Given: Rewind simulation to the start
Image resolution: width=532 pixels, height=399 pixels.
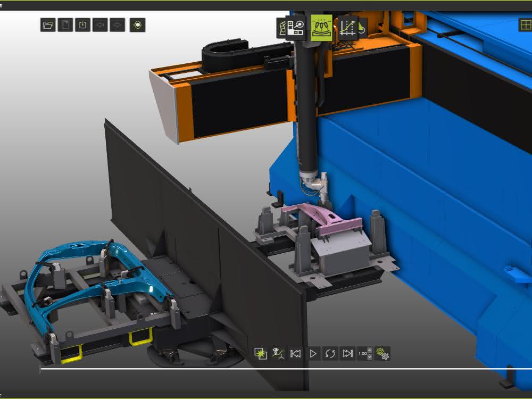Looking at the screenshot, I should 295,354.
